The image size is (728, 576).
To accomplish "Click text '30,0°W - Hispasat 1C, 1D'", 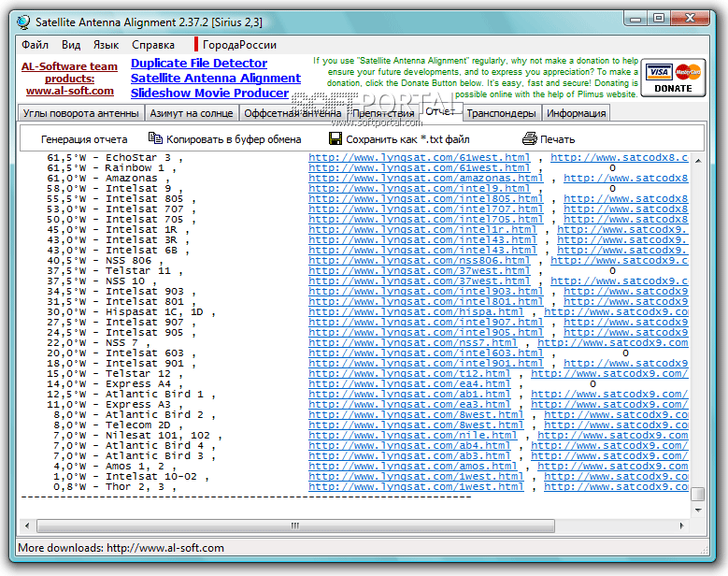I will tap(125, 311).
